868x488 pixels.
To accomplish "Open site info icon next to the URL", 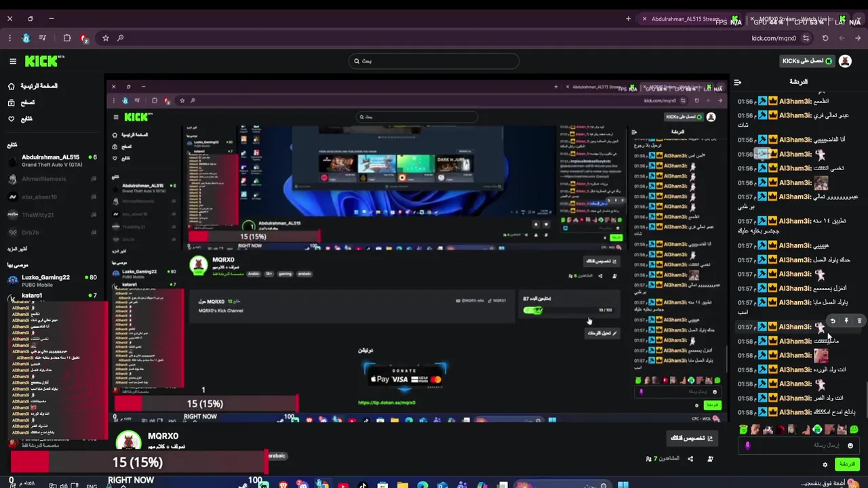I will [x=806, y=39].
